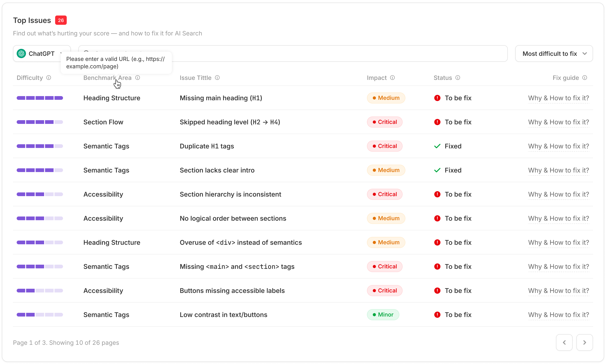Click the red alert icon on Skipped heading level row

point(437,122)
